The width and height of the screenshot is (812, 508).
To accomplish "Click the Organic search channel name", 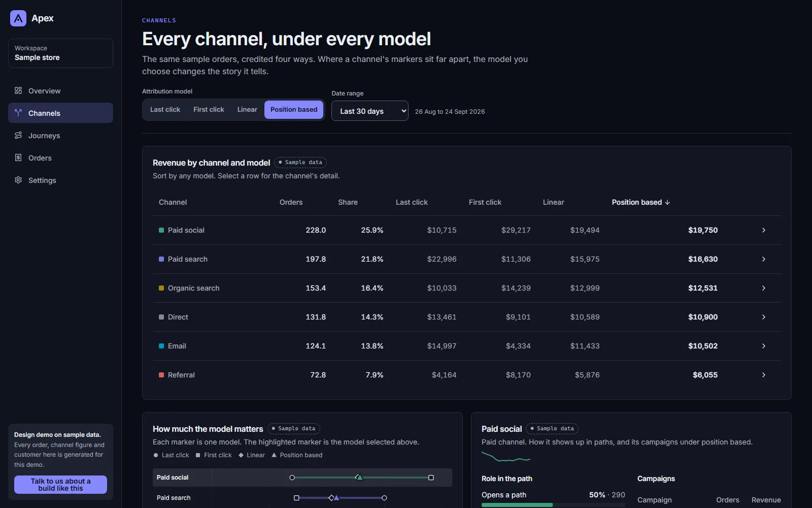I will (194, 288).
